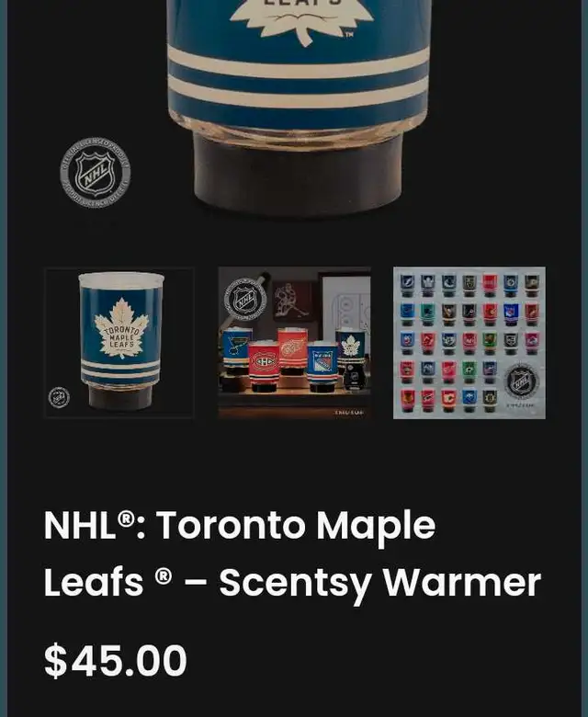Open the NHL Toronto Maple Leafs Scentsy Warmer title
The width and height of the screenshot is (588, 717).
click(292, 553)
